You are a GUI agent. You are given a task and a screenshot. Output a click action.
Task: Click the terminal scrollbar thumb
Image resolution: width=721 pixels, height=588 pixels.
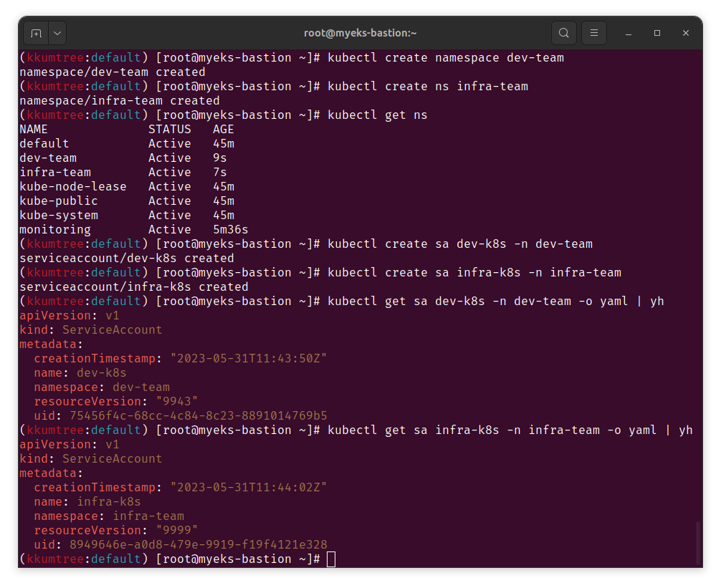[x=698, y=543]
